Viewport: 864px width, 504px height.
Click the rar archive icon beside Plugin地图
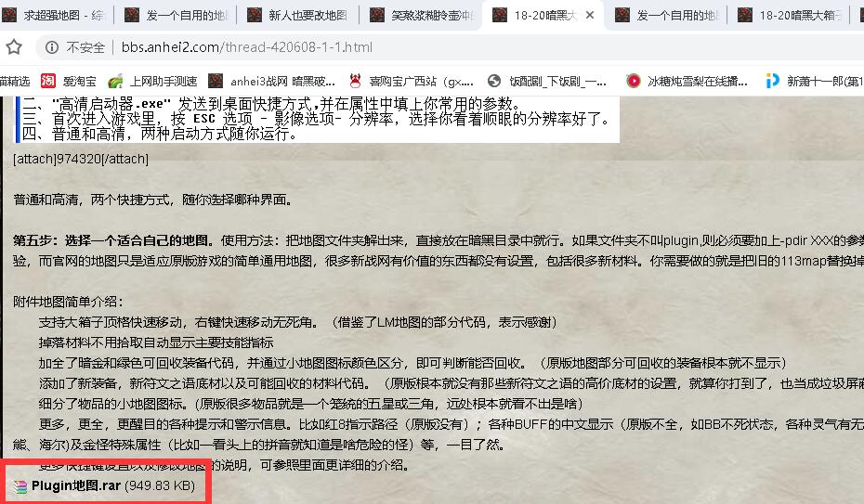pyautogui.click(x=20, y=486)
